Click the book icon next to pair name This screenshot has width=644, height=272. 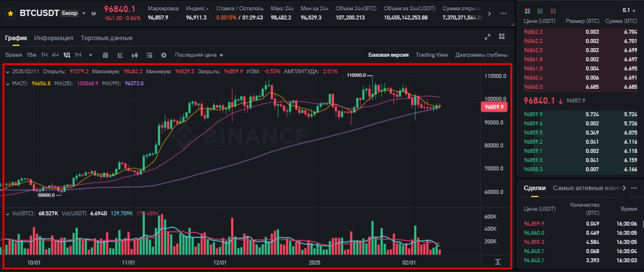93,14
